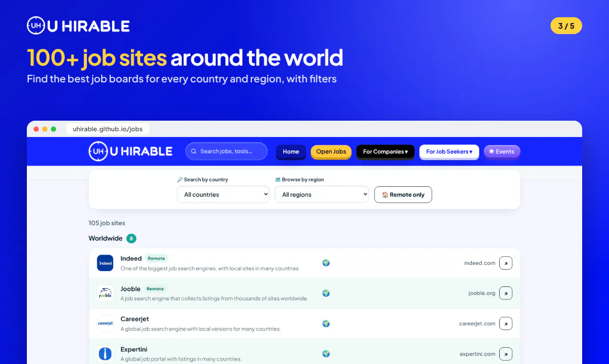609x364 pixels.
Task: Click the Indeed job site name
Action: pyautogui.click(x=131, y=258)
